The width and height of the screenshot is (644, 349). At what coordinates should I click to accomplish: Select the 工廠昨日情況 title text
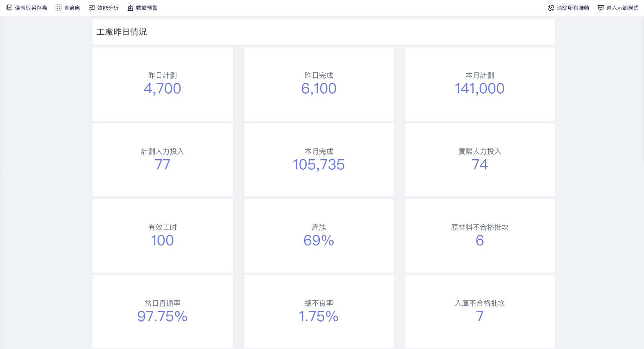point(122,32)
